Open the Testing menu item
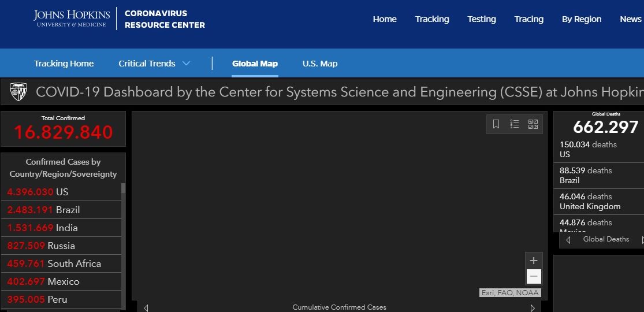644x312 pixels. 481,19
